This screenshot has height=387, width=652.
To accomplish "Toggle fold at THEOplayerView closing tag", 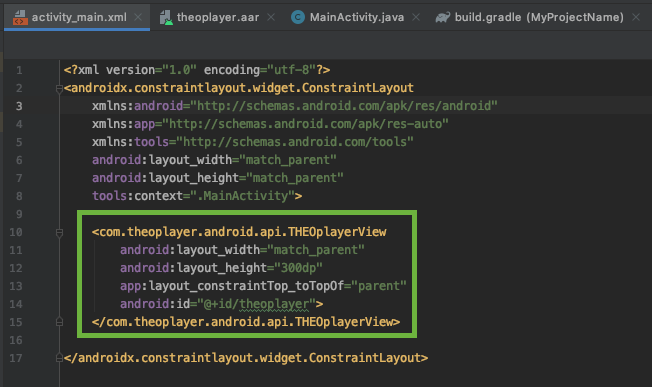I will click(59, 322).
